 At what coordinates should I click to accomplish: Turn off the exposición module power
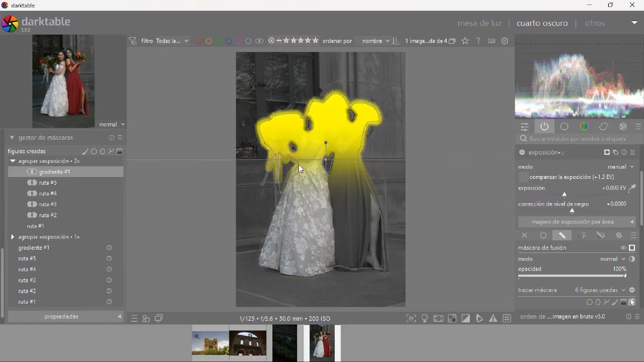[522, 152]
